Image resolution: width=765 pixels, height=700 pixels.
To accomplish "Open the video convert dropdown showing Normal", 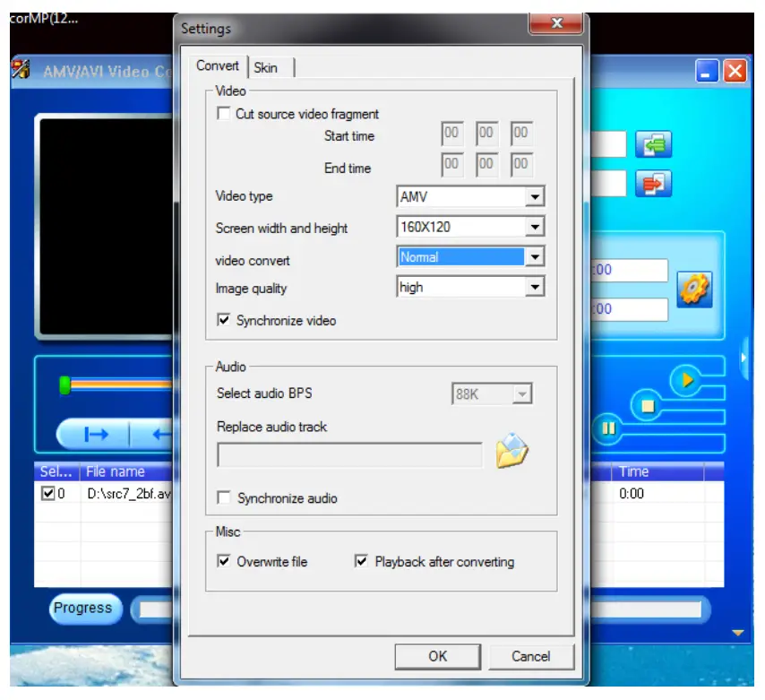I will pyautogui.click(x=535, y=256).
